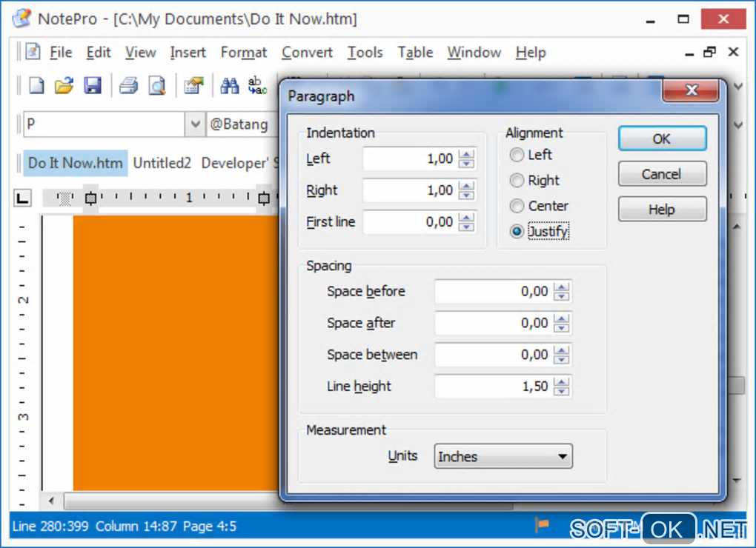Screen dimensions: 756x548
Task: Open print preview icon
Action: point(156,86)
